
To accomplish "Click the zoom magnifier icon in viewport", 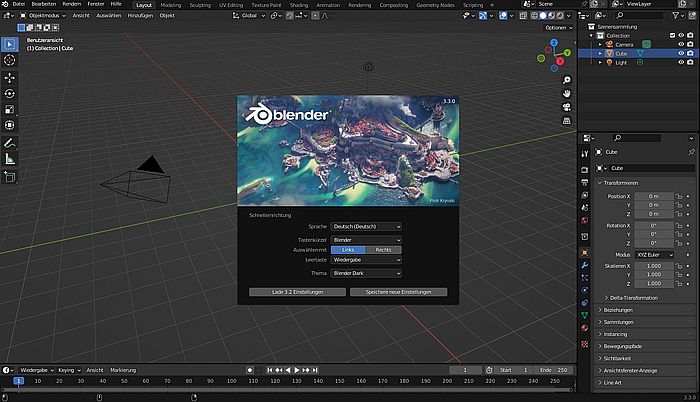I will tap(566, 78).
